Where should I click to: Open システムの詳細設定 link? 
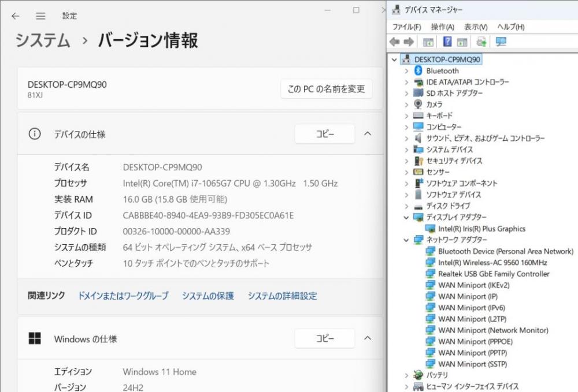pos(283,296)
